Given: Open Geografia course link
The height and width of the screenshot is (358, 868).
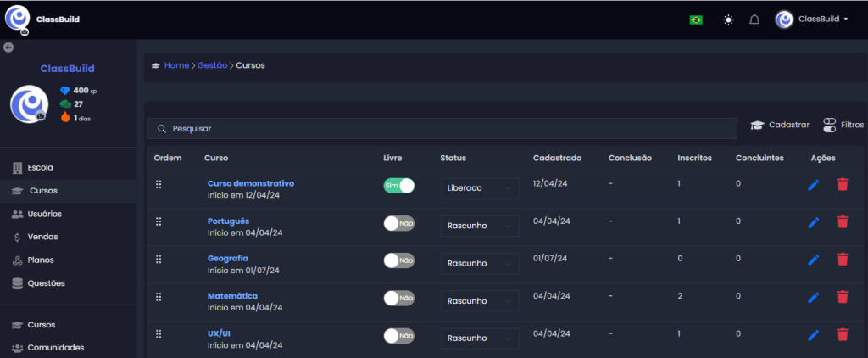Looking at the screenshot, I should click(x=227, y=258).
